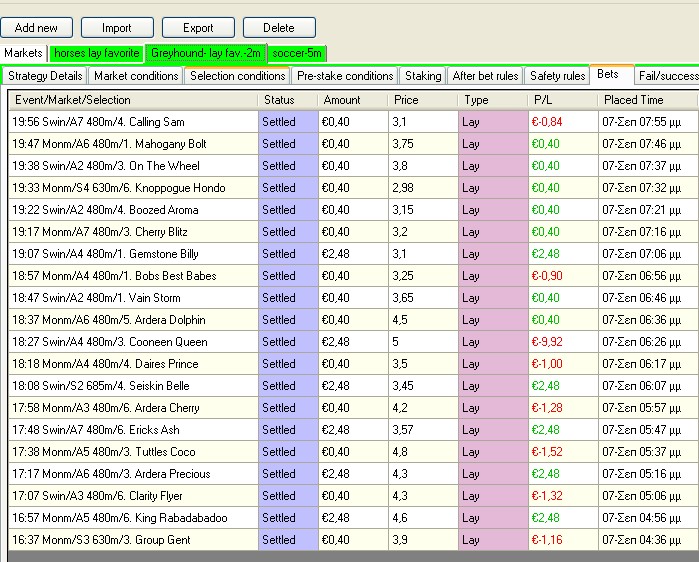This screenshot has height=562, width=699.
Task: Click the Add new button
Action: click(37, 28)
